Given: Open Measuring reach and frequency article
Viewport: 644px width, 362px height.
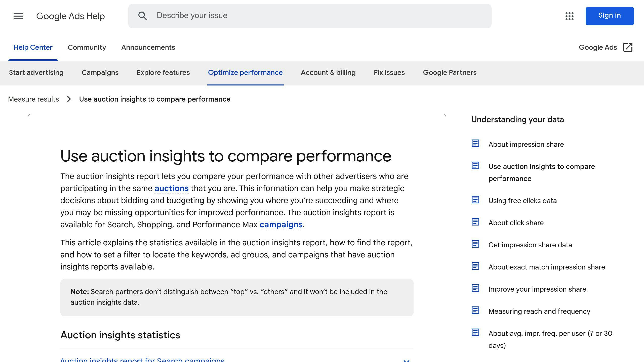Looking at the screenshot, I should (539, 311).
